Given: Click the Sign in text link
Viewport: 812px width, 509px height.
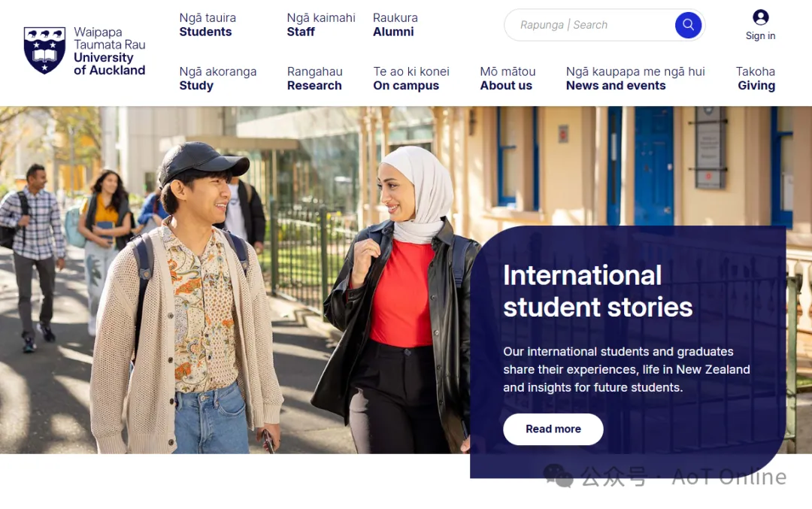Looking at the screenshot, I should click(x=760, y=36).
